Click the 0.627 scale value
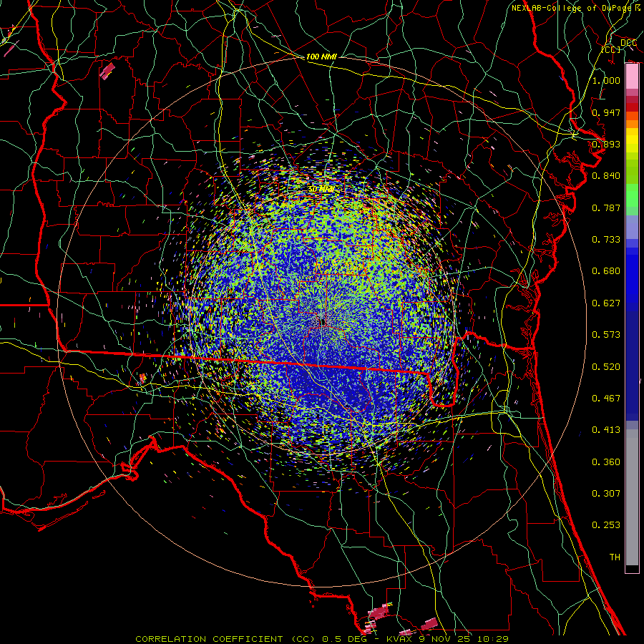644x644 pixels. [606, 303]
